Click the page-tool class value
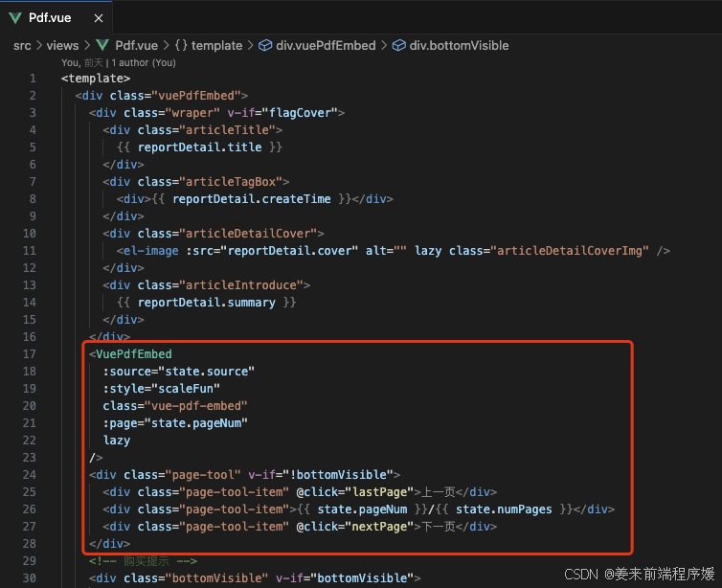Image resolution: width=722 pixels, height=588 pixels. pos(203,475)
